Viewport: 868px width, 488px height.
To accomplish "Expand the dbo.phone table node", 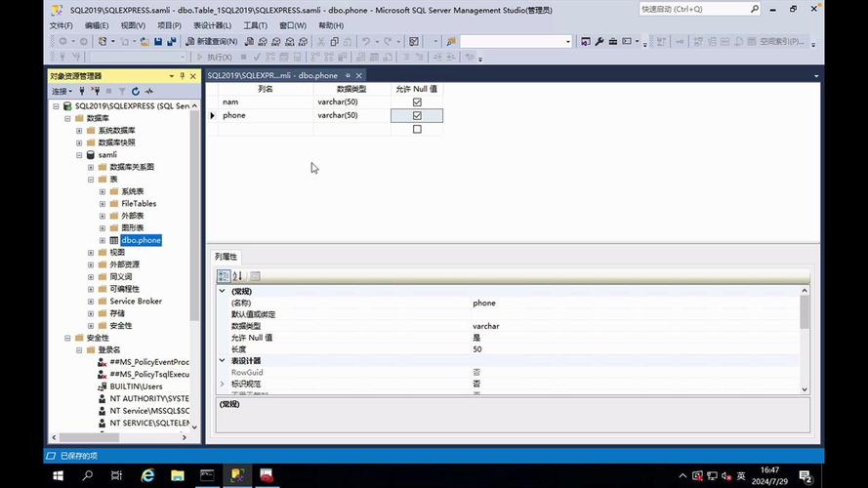I will tap(103, 240).
